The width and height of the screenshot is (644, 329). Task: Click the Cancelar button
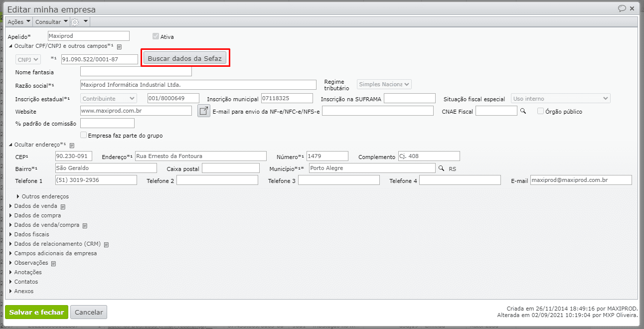pos(89,312)
